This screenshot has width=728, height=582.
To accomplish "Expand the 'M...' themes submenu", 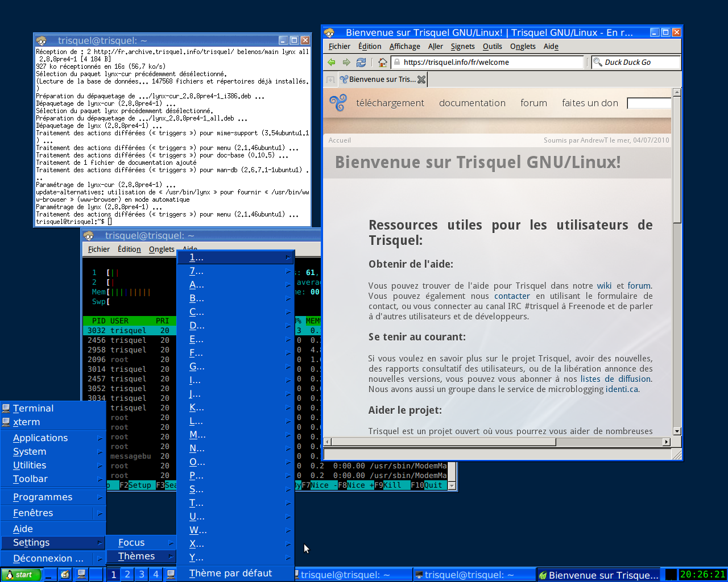I will pyautogui.click(x=235, y=435).
